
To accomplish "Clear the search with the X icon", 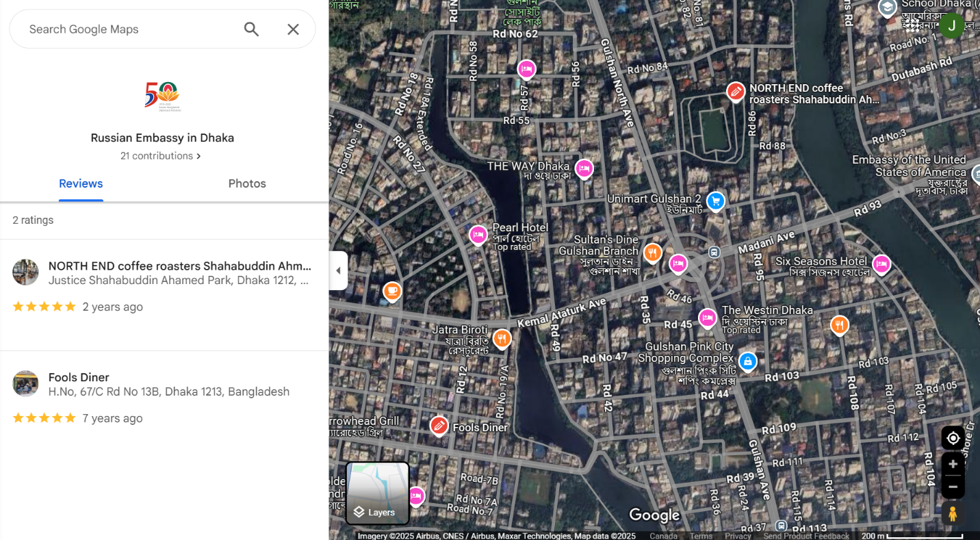I will [293, 29].
